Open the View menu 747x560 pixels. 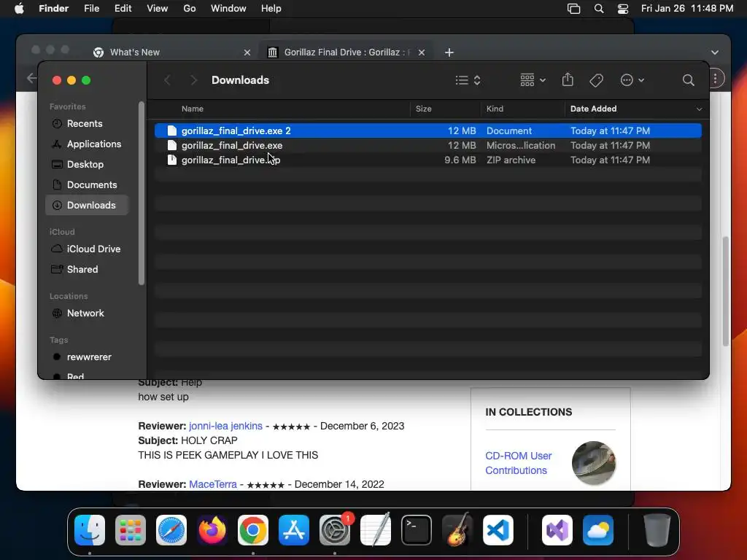click(158, 9)
